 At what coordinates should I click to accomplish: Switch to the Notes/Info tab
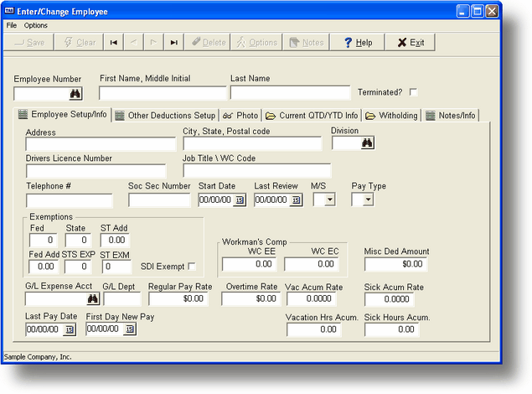coord(451,116)
